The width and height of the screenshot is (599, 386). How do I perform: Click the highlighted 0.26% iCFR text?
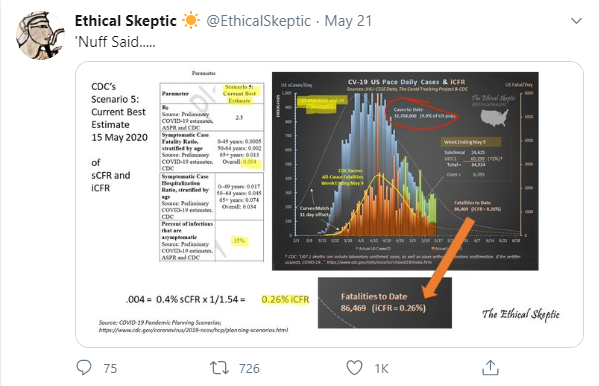(x=285, y=299)
